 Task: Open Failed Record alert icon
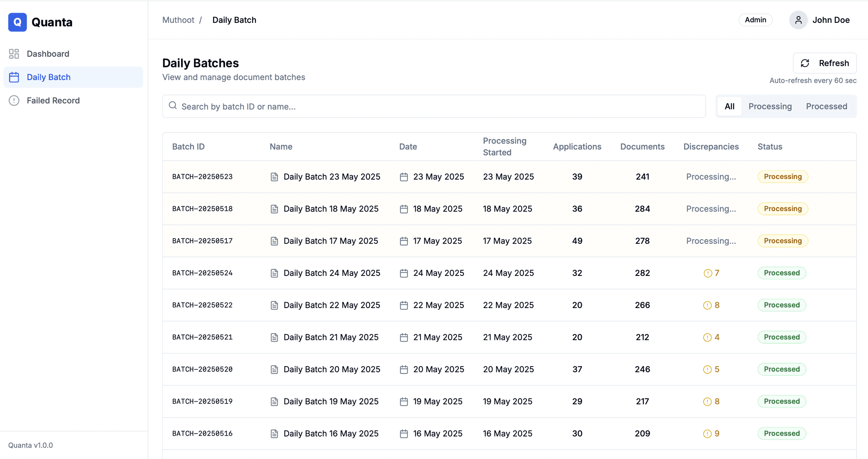14,100
